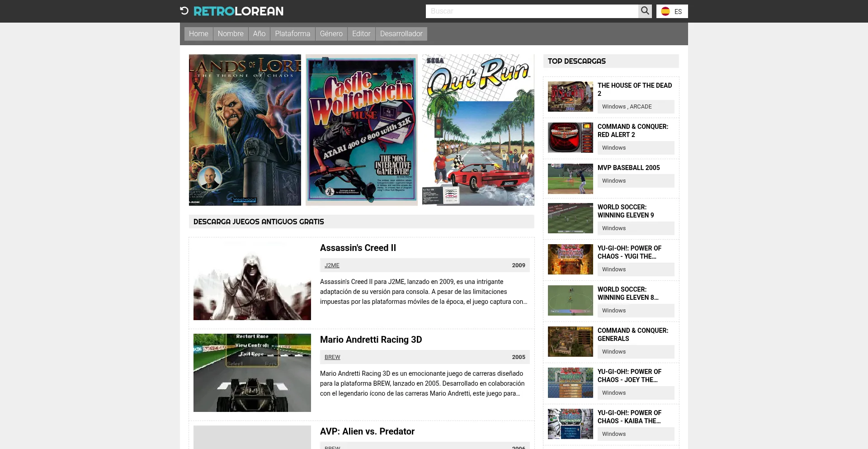Click the BREW link under Mario Andretti
Screen dimensions: 868x449
[x=332, y=357]
